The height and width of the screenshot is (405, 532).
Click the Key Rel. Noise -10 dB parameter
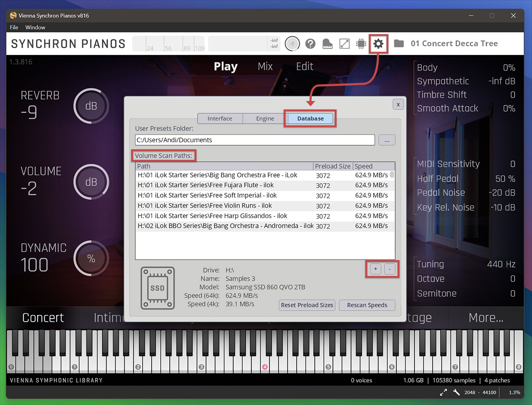pos(466,207)
